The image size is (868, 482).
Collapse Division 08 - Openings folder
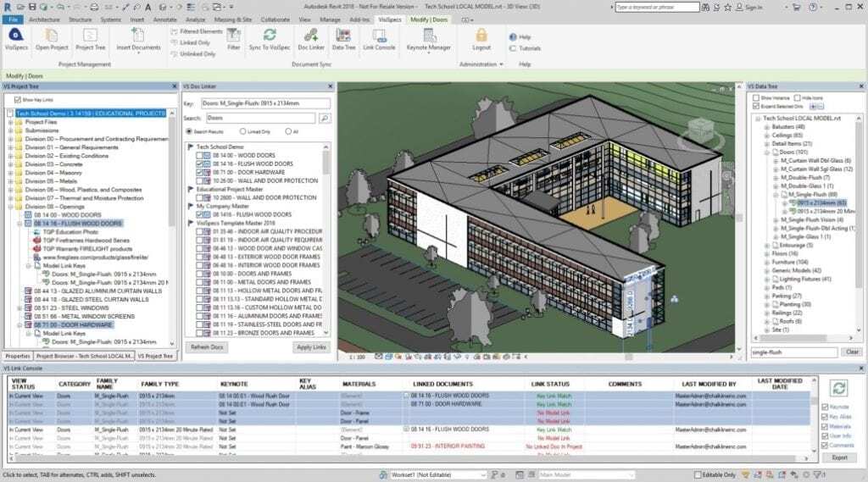coord(10,207)
